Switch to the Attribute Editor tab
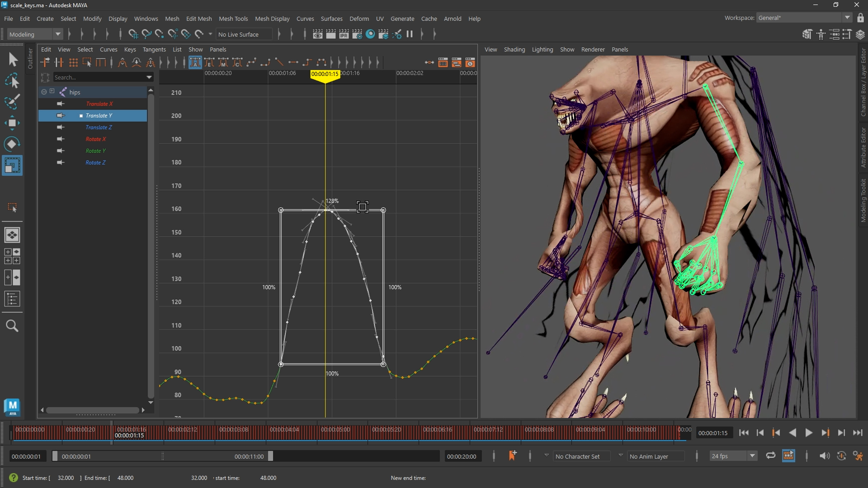This screenshot has height=488, width=868. 863,147
